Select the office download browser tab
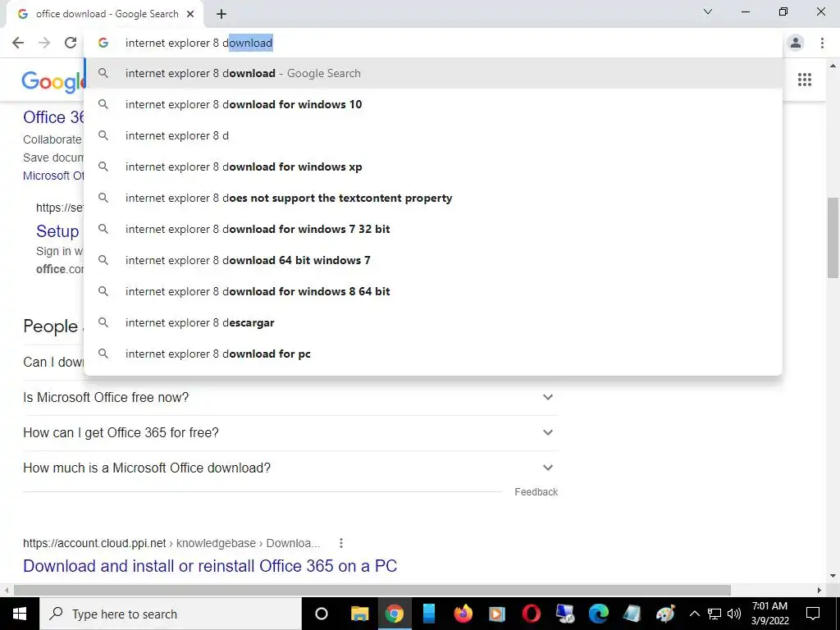This screenshot has height=630, width=840. (104, 14)
